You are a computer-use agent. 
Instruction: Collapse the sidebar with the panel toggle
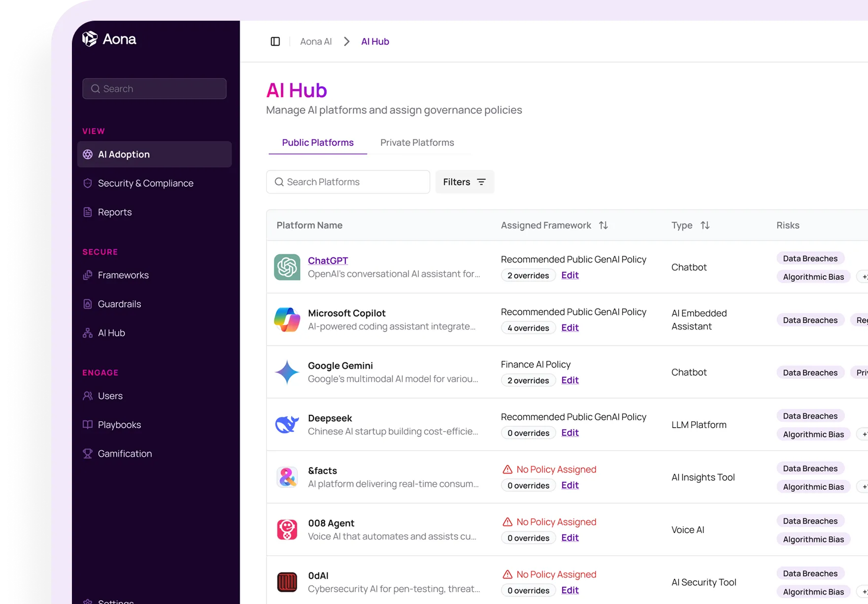click(274, 41)
